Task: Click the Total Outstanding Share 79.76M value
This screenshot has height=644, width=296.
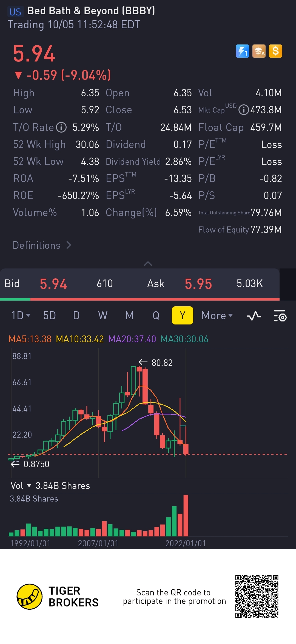Action: point(266,212)
